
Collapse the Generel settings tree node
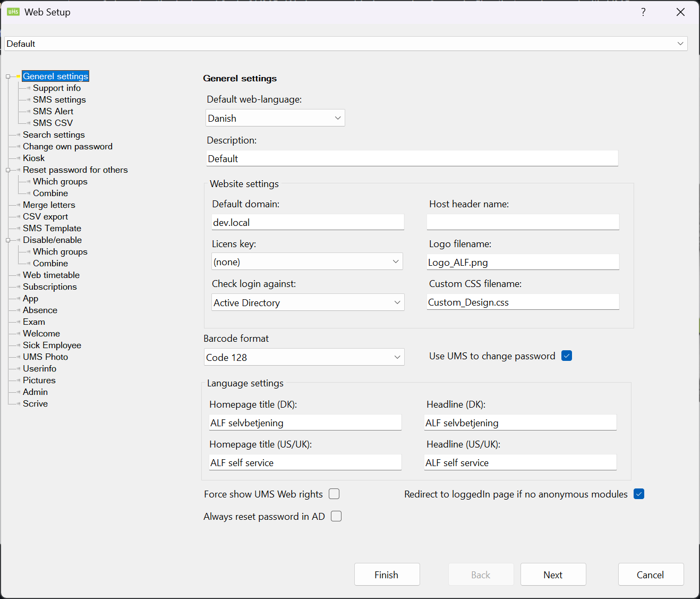click(8, 77)
